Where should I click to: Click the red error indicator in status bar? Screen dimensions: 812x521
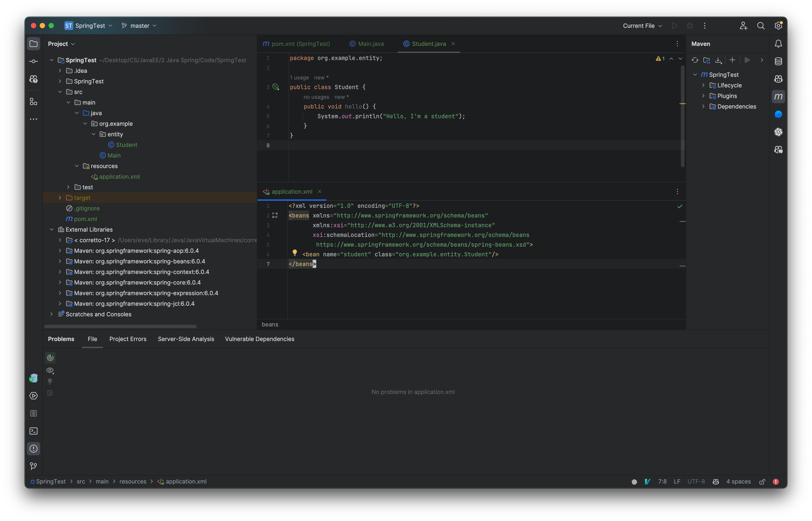776,482
